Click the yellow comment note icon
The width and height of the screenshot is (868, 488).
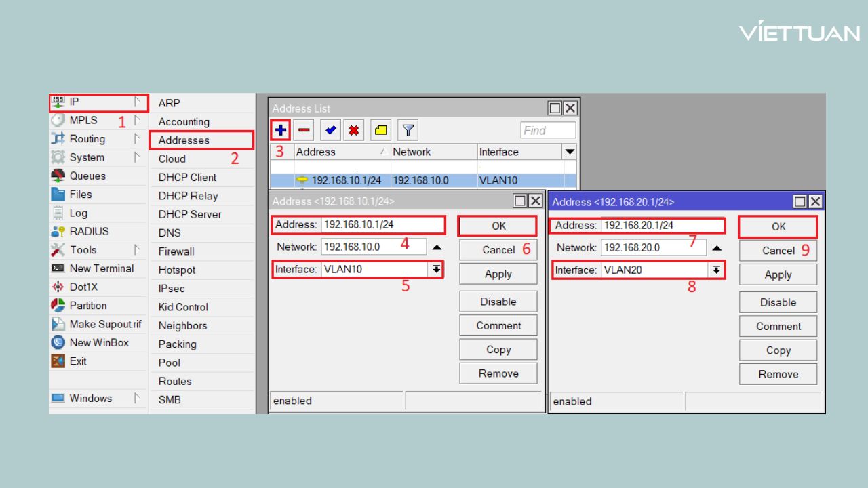(x=380, y=130)
